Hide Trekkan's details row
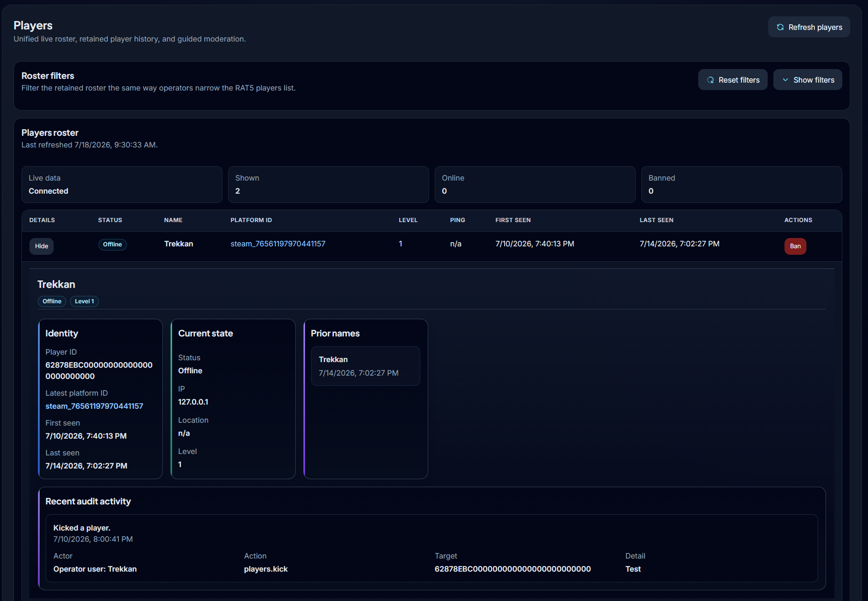Screen dimensions: 868x601 [x=42, y=246]
